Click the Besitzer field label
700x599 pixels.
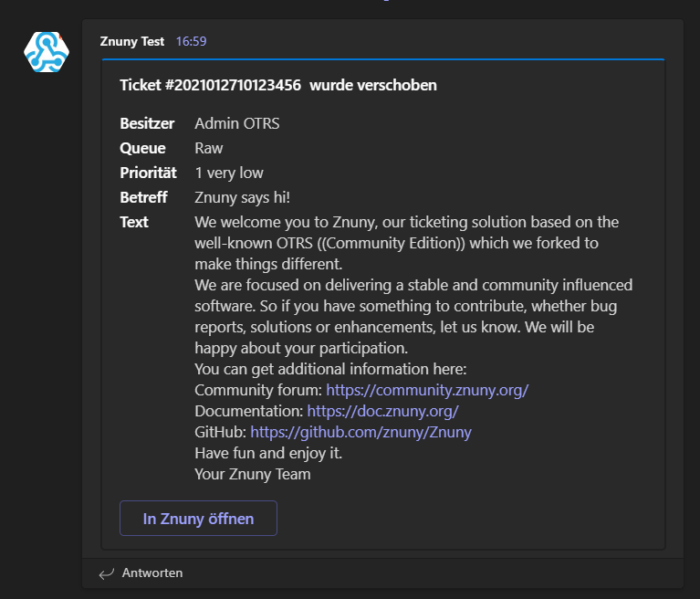147,123
